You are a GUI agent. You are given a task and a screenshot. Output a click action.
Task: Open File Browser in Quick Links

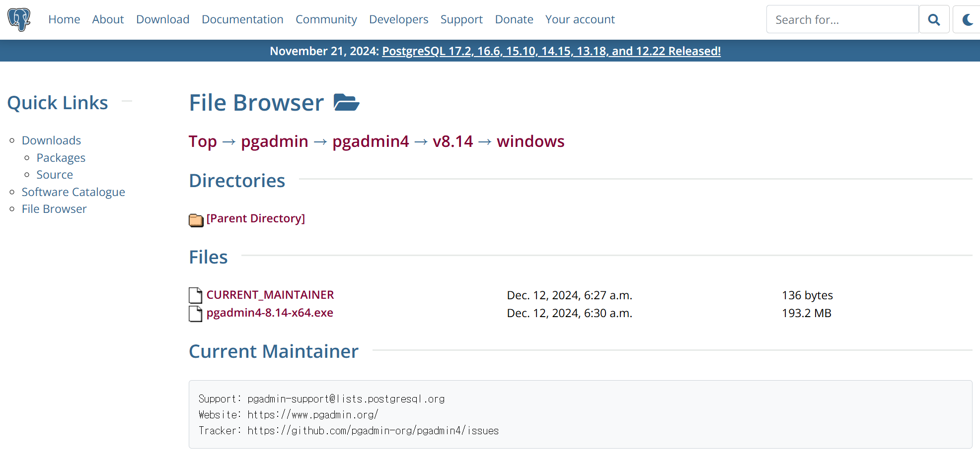[54, 209]
